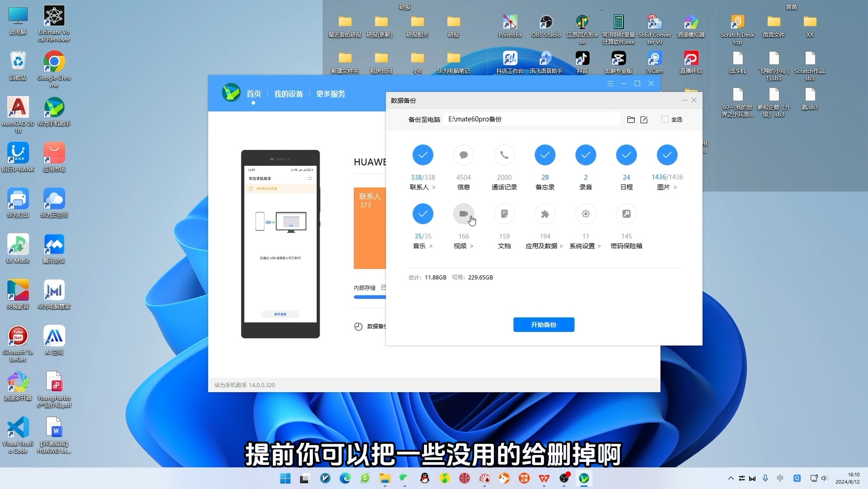Expand the 联系人 contacts detail arrow
Viewport: 868px width, 489px height.
[434, 187]
